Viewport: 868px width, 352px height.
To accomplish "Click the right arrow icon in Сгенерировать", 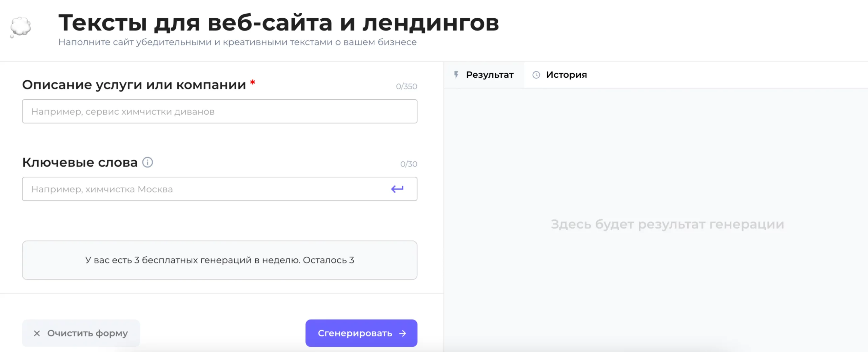I will (403, 333).
